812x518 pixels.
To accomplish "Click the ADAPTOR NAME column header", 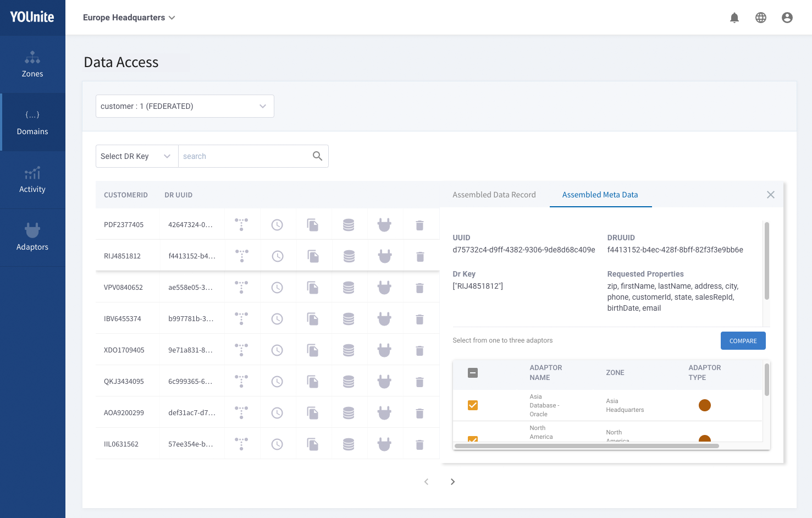I will coord(546,373).
